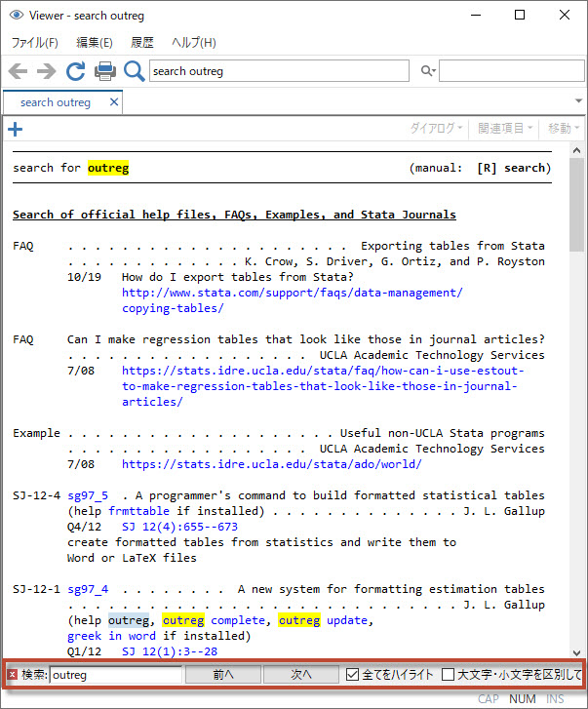
Task: Click the scroll down arrow
Action: pyautogui.click(x=576, y=653)
